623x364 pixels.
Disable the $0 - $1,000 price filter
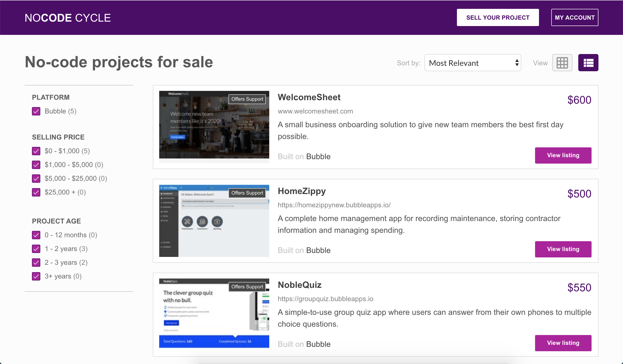36,151
